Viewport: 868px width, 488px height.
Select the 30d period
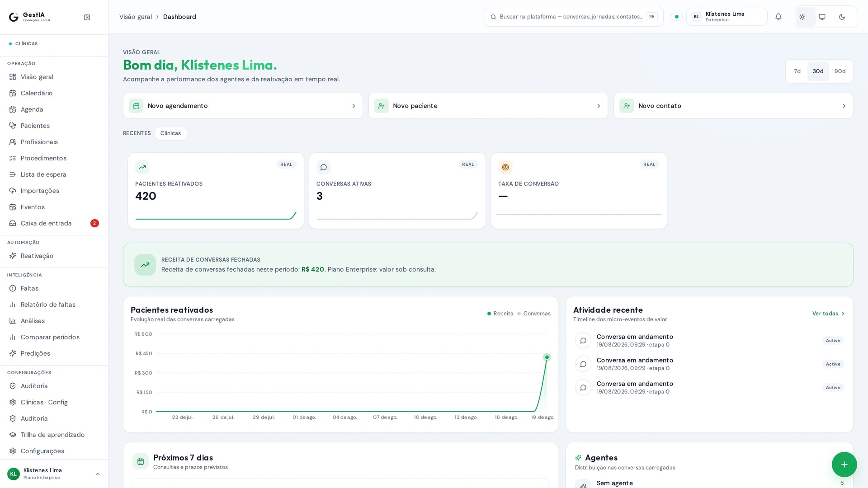(818, 71)
